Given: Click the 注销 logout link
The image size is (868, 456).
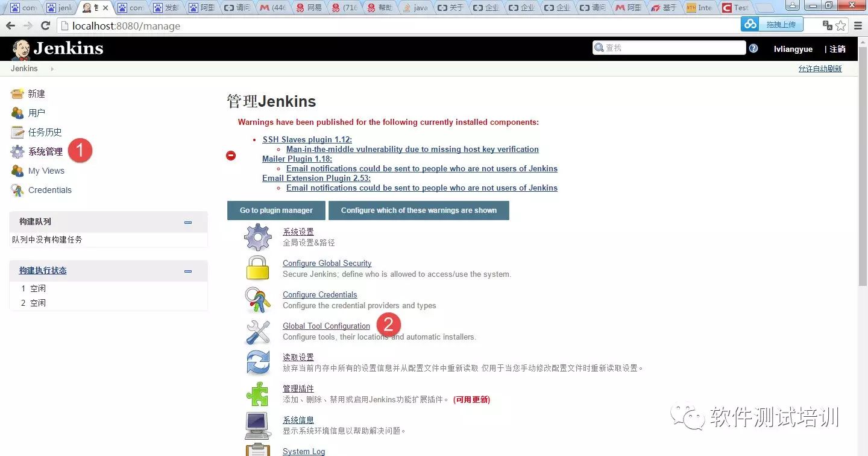Looking at the screenshot, I should pyautogui.click(x=837, y=49).
